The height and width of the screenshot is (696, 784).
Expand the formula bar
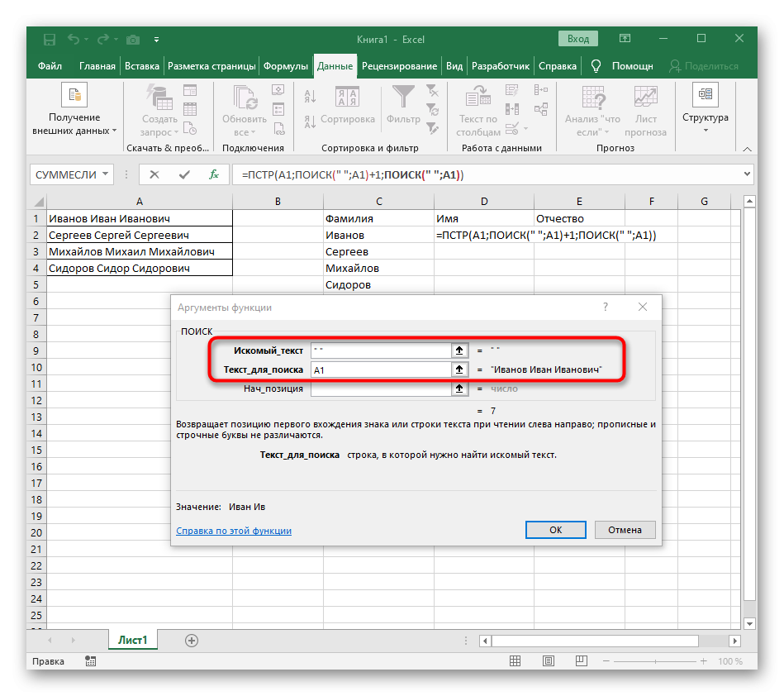pos(748,175)
